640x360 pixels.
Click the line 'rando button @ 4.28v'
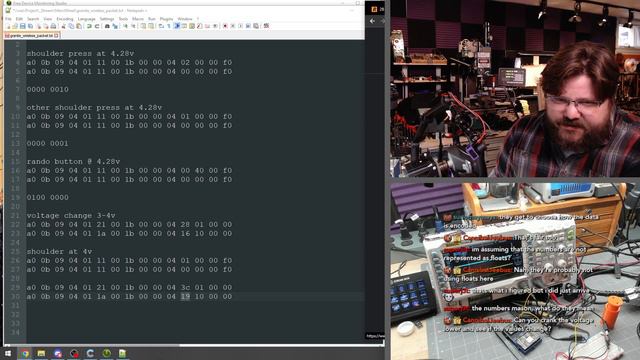73,162
